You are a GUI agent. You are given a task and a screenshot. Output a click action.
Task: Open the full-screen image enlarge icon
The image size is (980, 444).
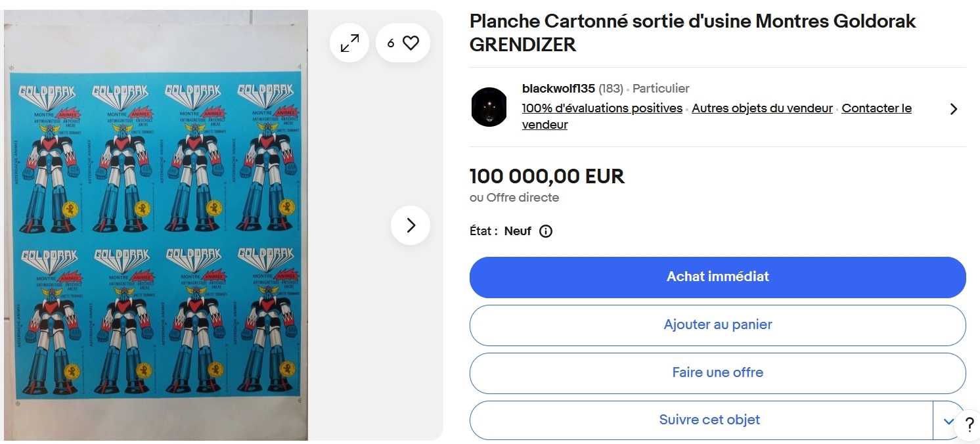(x=349, y=43)
